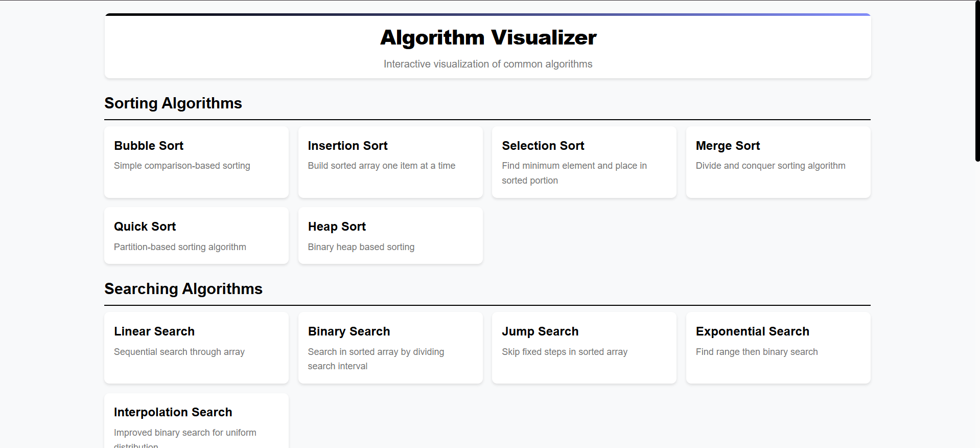
Task: Open the Linear Search visualization
Action: coord(196,348)
